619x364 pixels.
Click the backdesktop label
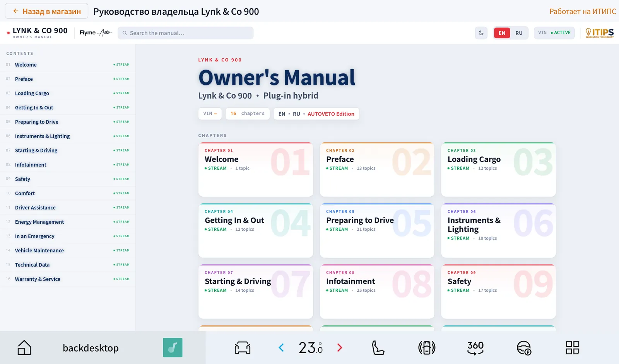pyautogui.click(x=91, y=348)
